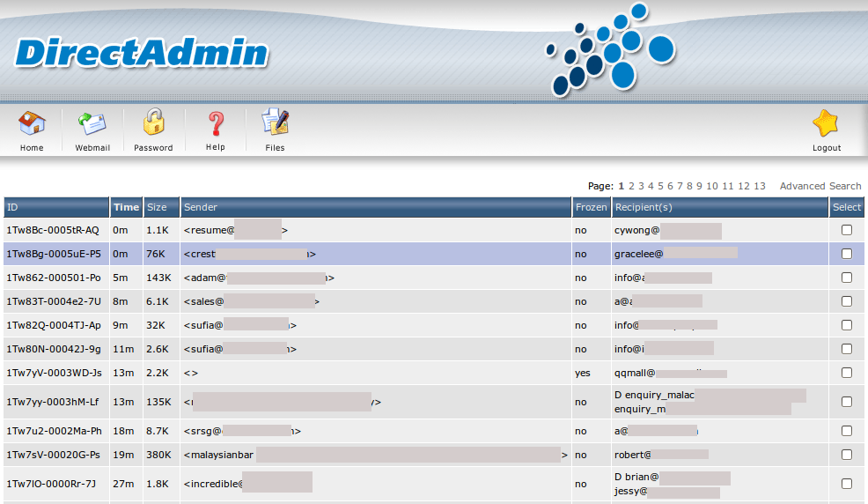Sort by the Frozen column header
Image resolution: width=868 pixels, height=504 pixels.
(591, 207)
